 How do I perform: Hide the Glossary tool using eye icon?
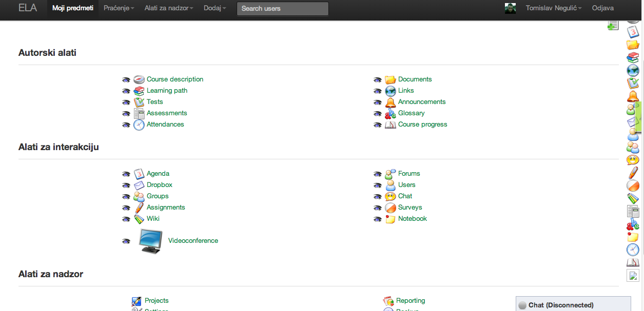coord(378,114)
